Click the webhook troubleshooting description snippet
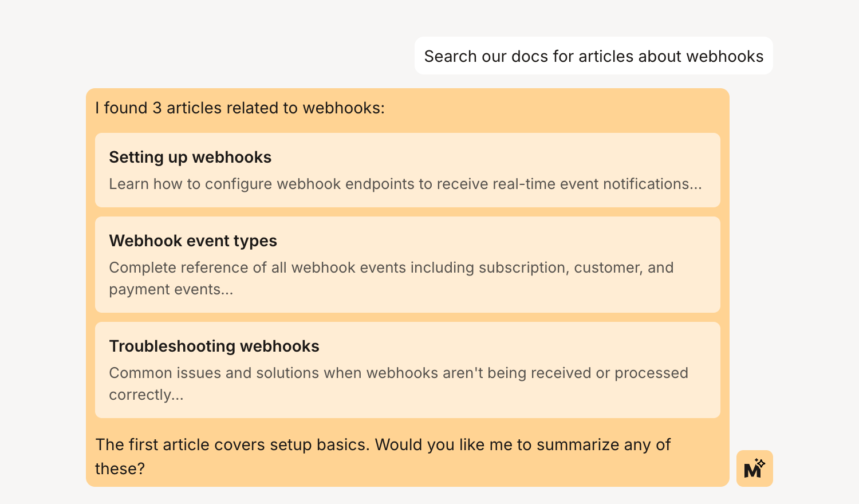This screenshot has width=859, height=504. coord(398,383)
